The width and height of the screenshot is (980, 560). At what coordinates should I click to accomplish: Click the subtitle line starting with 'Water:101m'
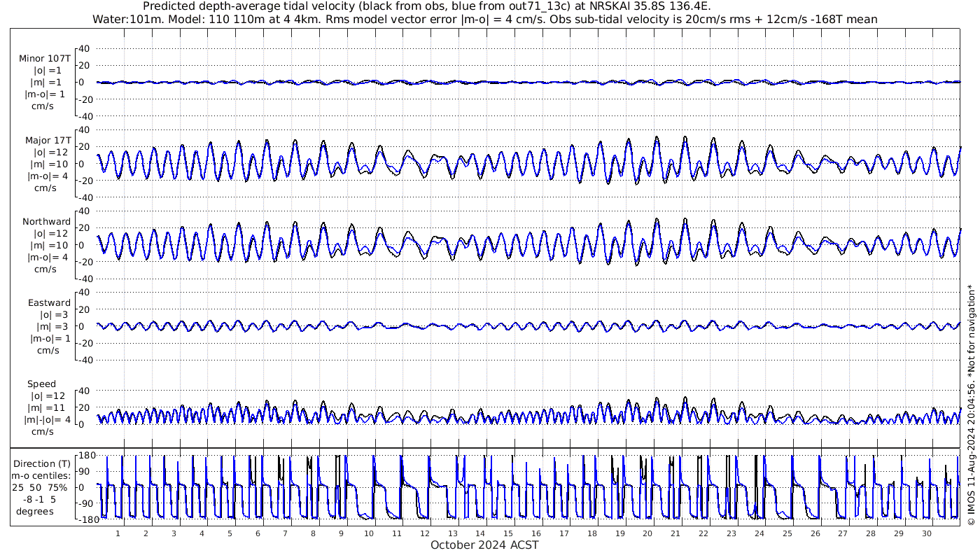484,19
